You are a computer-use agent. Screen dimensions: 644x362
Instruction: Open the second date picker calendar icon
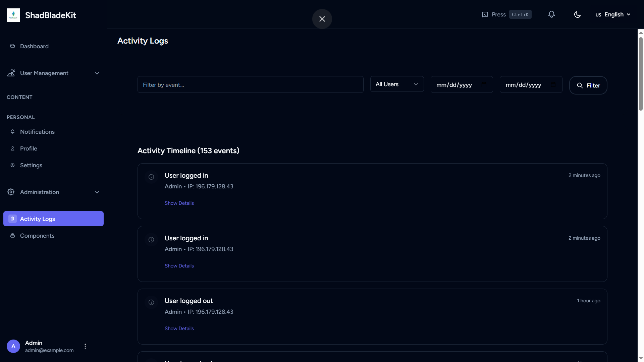553,85
